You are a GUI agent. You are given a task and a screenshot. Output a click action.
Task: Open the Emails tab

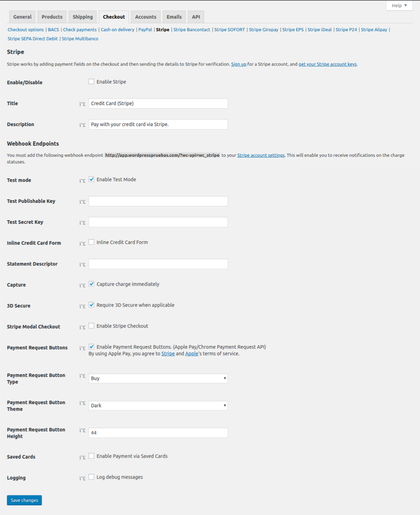174,17
